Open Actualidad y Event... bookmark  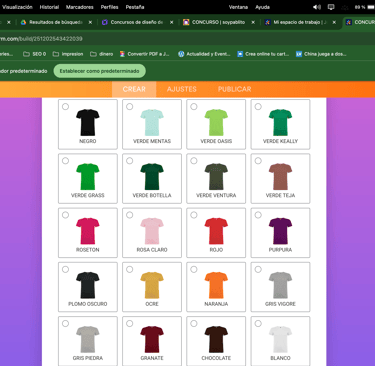204,54
